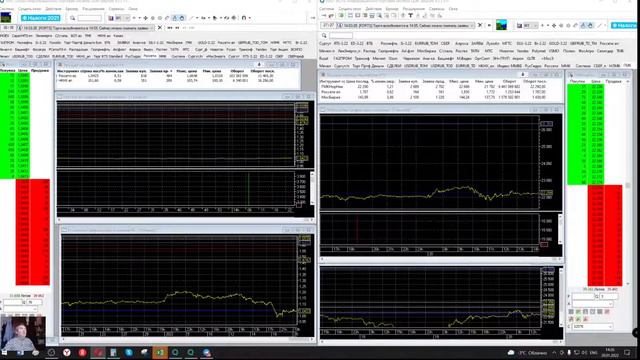Switch to the ГАЗПРОМ tab in right window
The height and width of the screenshot is (360, 640).
click(x=342, y=58)
